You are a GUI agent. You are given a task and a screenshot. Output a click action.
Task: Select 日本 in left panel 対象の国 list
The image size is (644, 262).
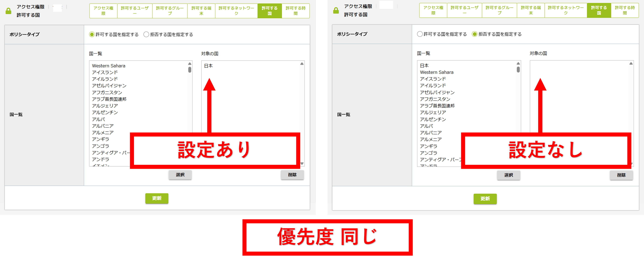[x=208, y=66]
